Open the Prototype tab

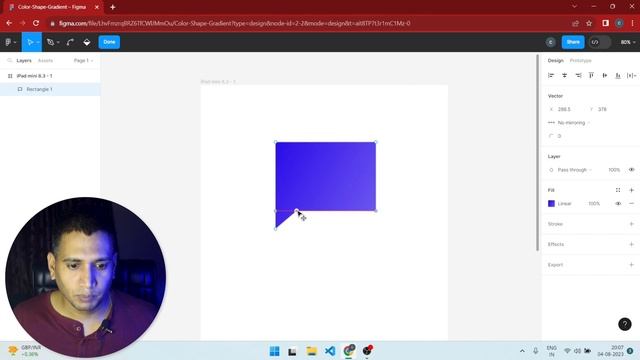coord(580,60)
